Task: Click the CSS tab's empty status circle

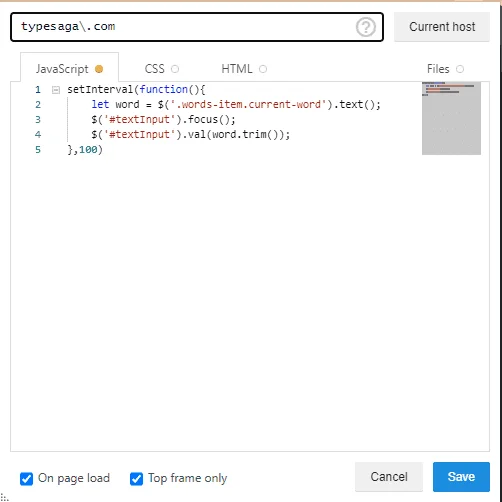Action: coord(175,69)
